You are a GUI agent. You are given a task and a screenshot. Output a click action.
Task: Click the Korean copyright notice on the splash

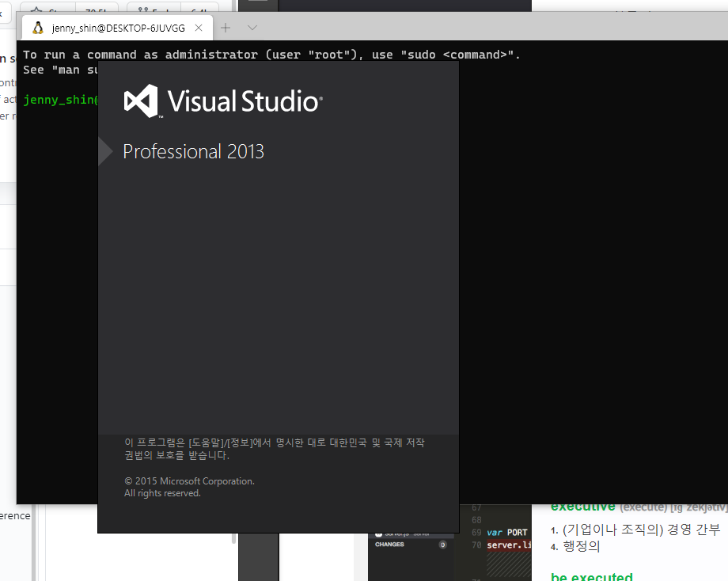click(x=275, y=449)
